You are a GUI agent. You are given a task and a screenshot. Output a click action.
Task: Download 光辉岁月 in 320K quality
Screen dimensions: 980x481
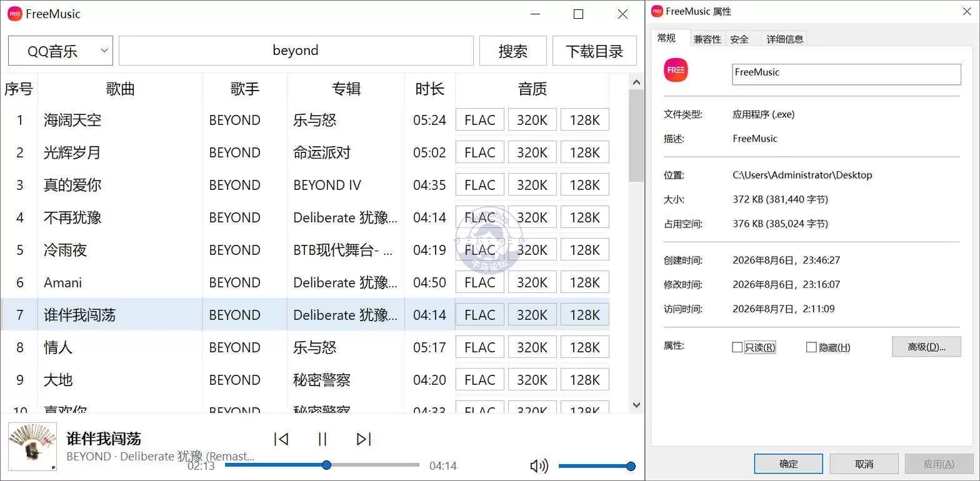[x=532, y=152]
